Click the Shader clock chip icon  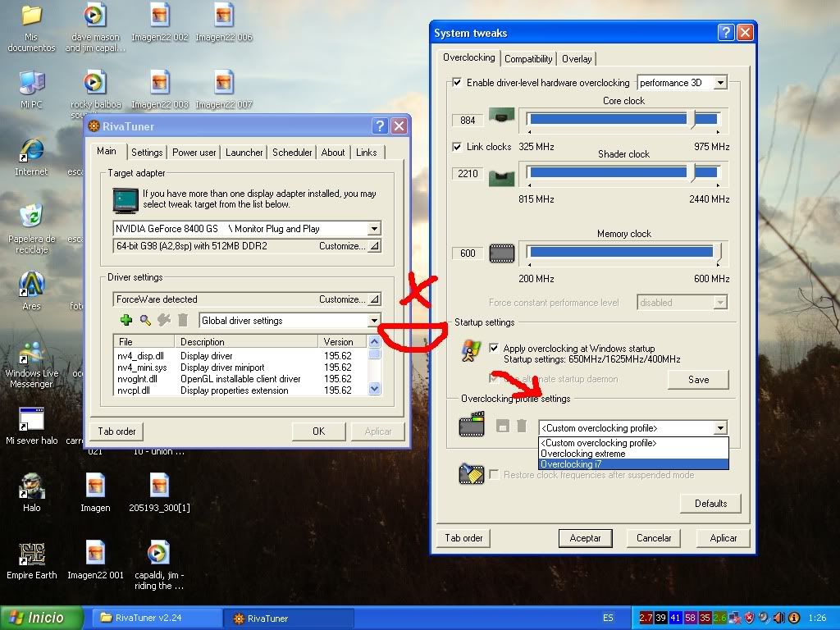pos(501,177)
